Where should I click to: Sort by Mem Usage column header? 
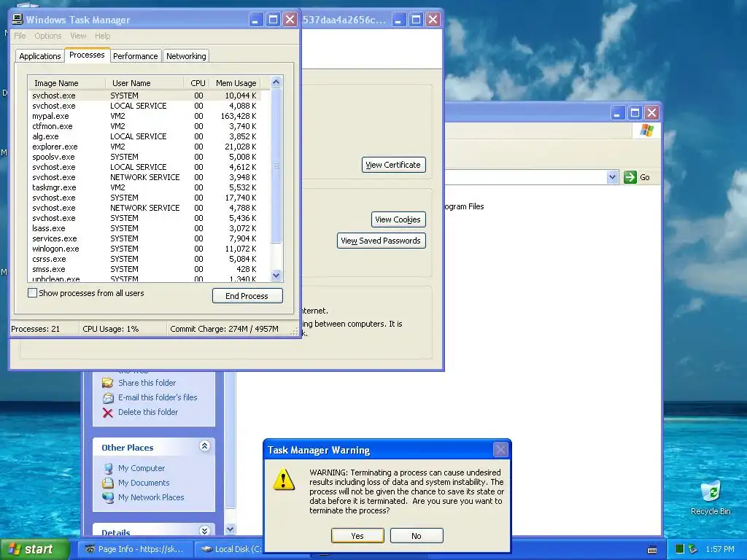click(236, 83)
